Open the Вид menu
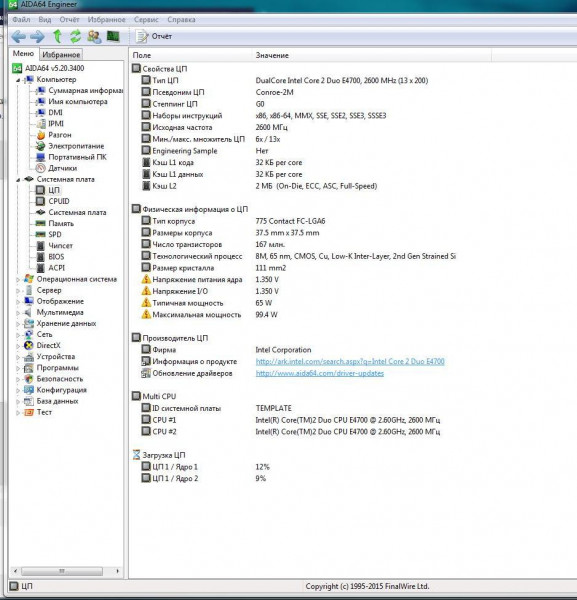The image size is (577, 600). point(45,20)
